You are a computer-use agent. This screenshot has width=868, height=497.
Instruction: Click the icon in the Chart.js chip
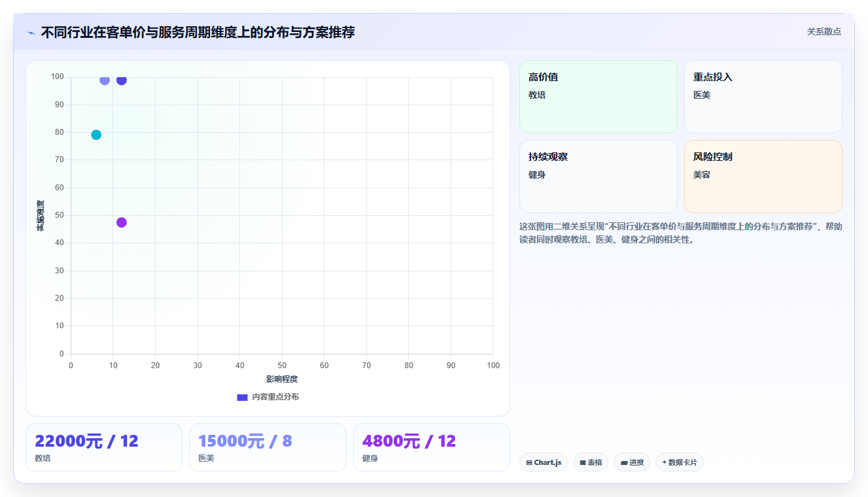point(529,463)
